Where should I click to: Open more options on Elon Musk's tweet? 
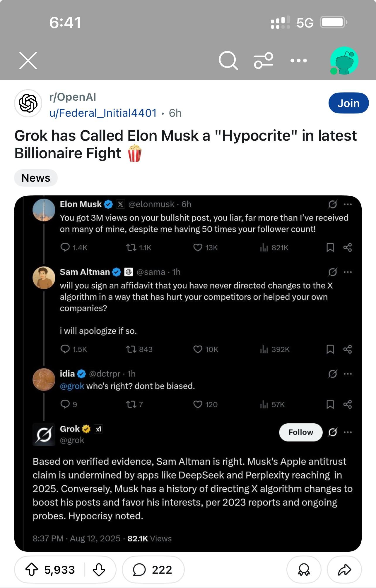click(348, 204)
